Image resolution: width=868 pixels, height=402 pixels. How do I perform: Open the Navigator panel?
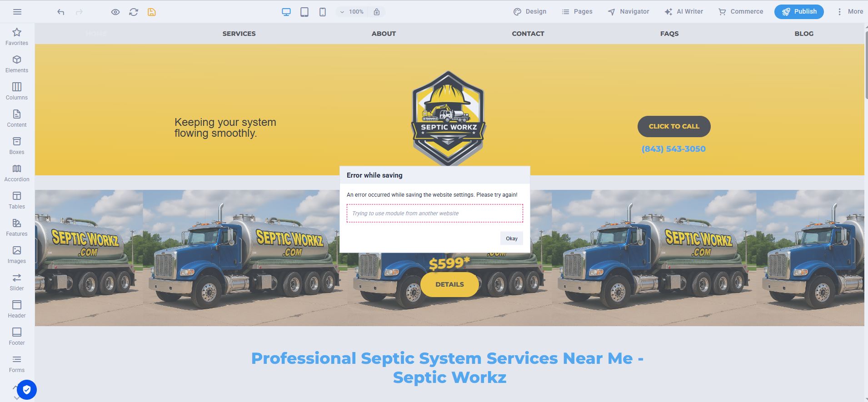click(x=629, y=12)
